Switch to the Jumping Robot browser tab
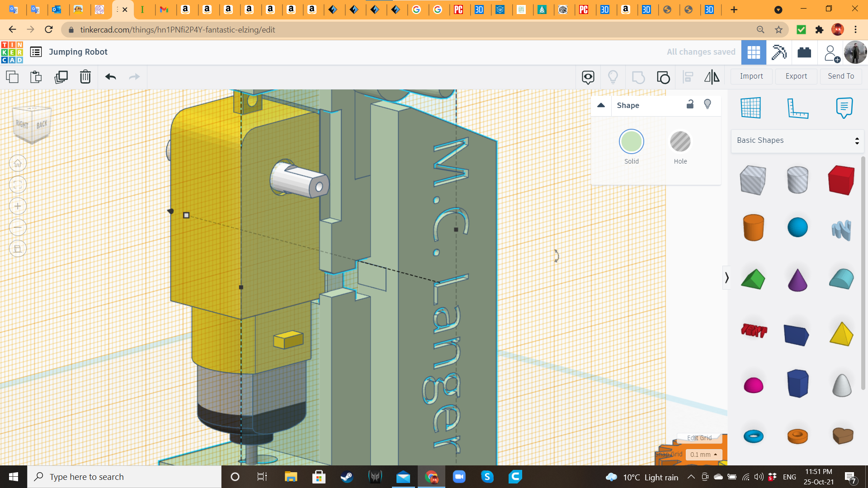The height and width of the screenshot is (488, 868). click(x=121, y=9)
